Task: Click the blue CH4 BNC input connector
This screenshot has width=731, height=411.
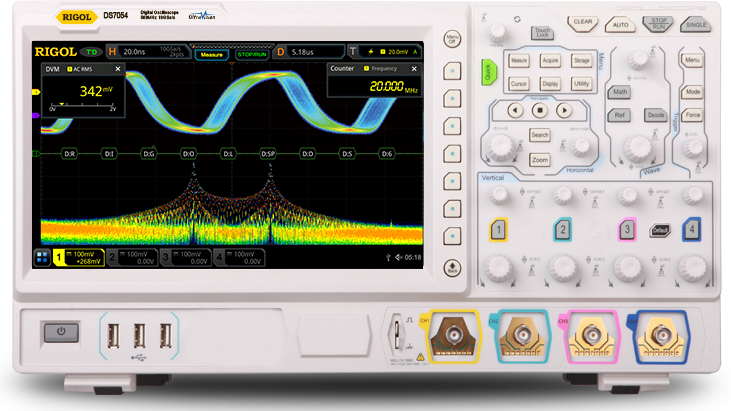Action: click(661, 335)
